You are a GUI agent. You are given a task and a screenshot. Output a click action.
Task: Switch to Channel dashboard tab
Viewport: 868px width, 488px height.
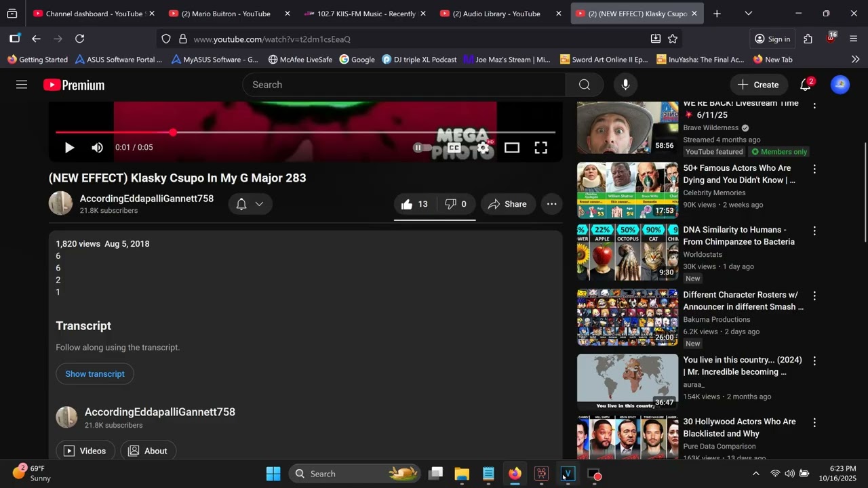(x=94, y=14)
